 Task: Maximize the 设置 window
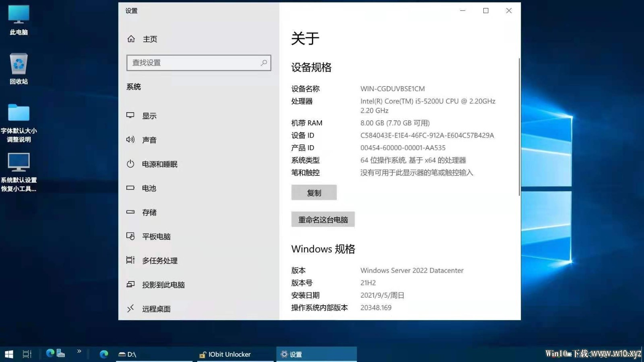(486, 11)
